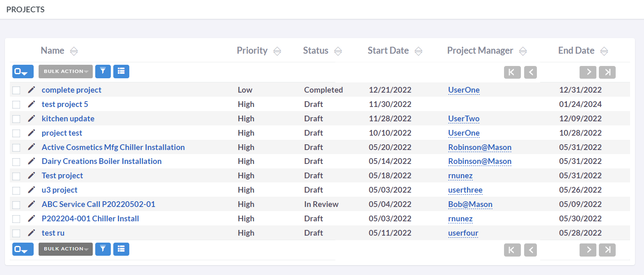
Task: Click the bottom filter funnel icon
Action: pos(103,249)
